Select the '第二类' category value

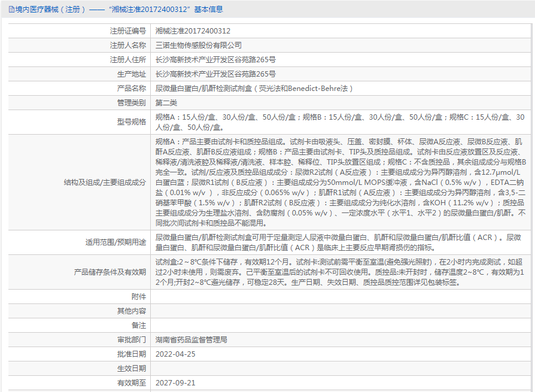coord(166,103)
